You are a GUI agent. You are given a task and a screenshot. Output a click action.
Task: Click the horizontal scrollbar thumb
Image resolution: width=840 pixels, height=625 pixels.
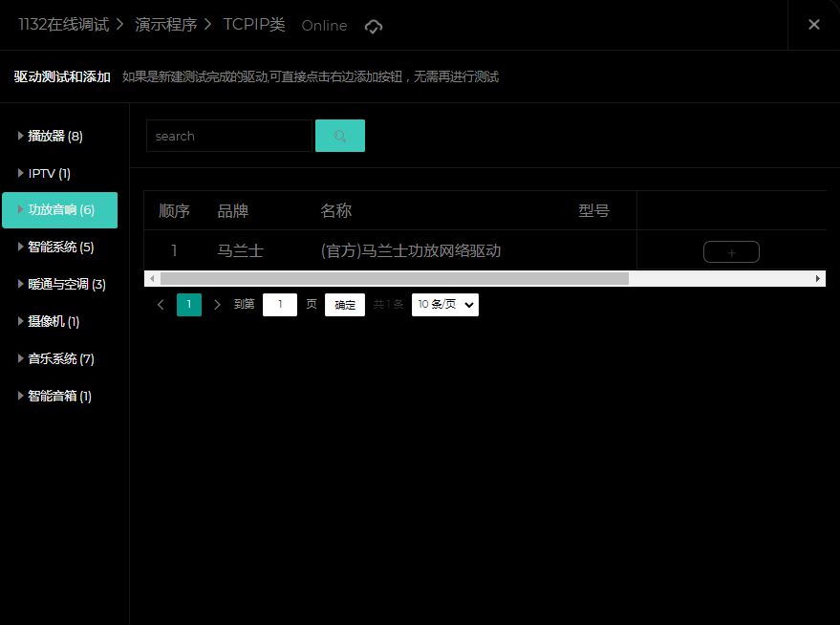click(394, 278)
